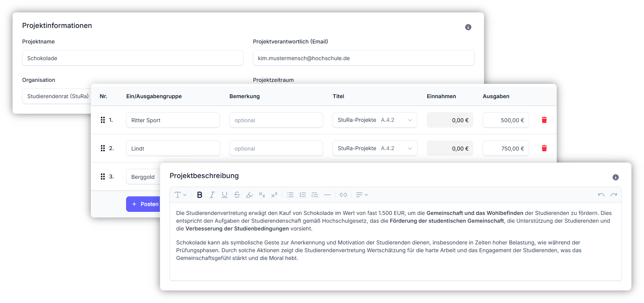Apply italic formatting in the editor

[212, 195]
